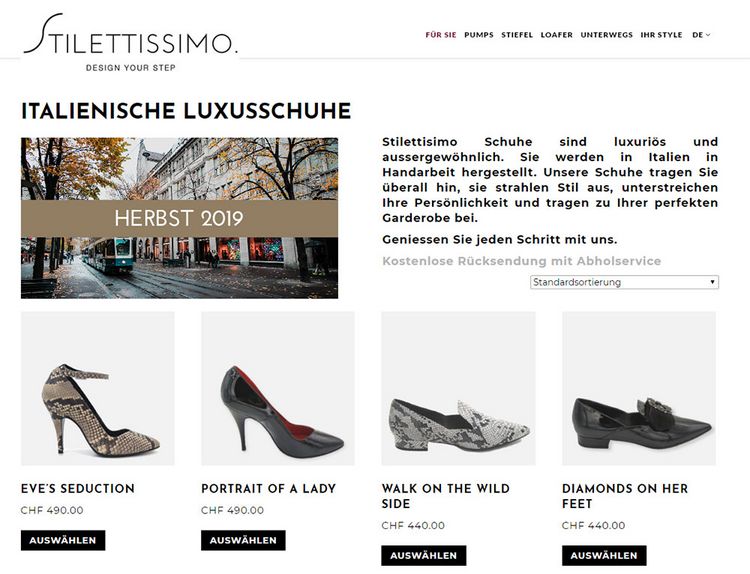The width and height of the screenshot is (750, 574).
Task: Open the Diamonds on Her Feet shoe image
Action: (639, 388)
